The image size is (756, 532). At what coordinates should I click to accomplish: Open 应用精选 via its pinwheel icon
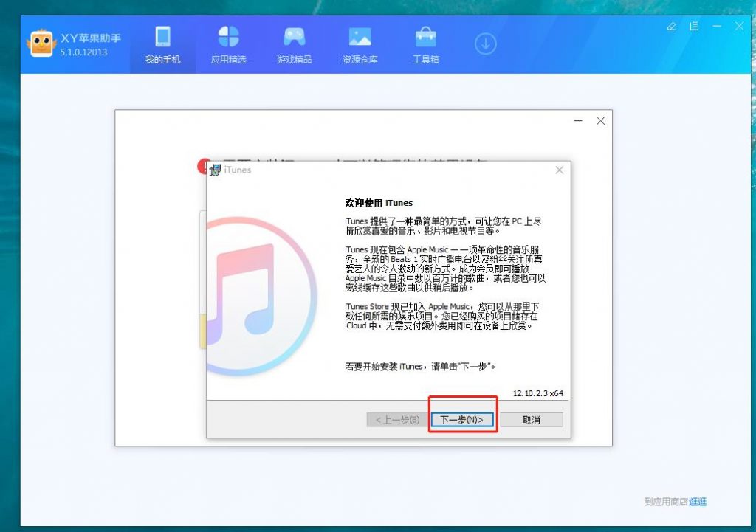(228, 37)
